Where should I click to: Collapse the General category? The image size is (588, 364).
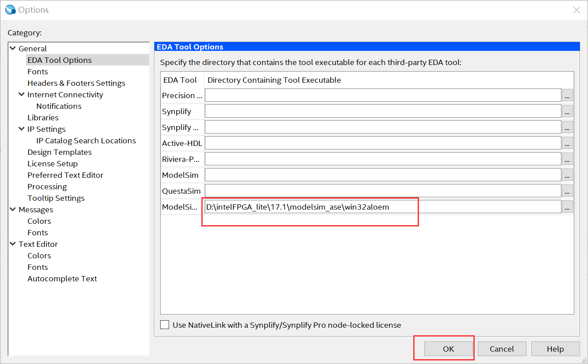(x=13, y=48)
